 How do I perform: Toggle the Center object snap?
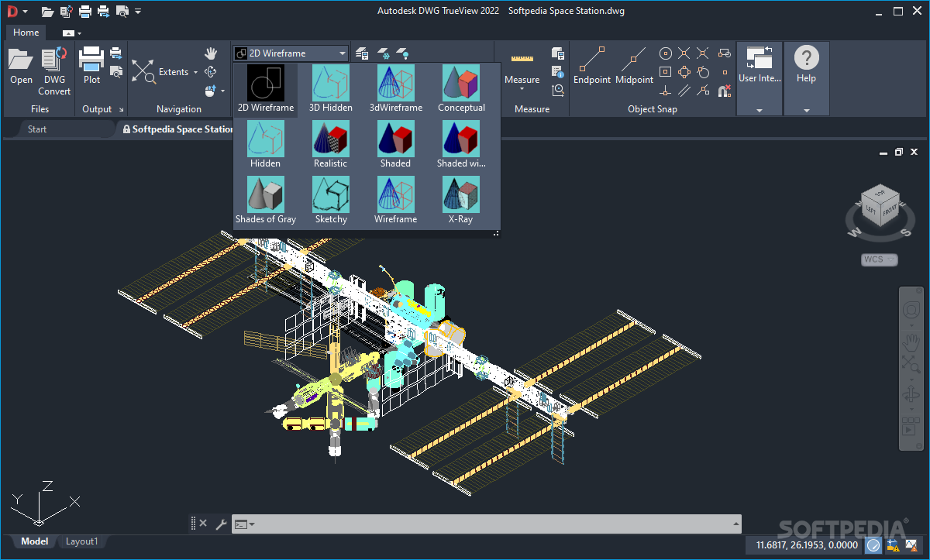coord(665,53)
